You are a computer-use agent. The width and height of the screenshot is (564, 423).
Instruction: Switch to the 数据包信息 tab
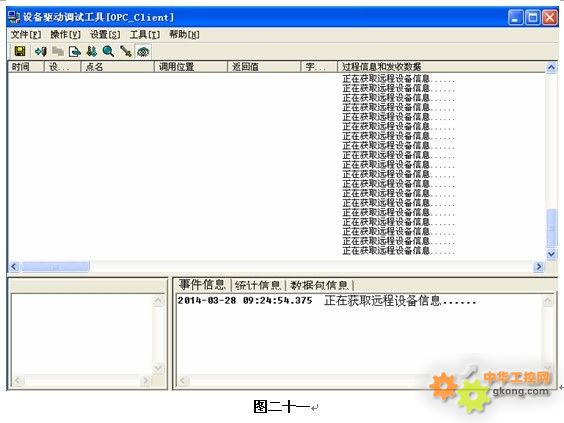click(319, 285)
